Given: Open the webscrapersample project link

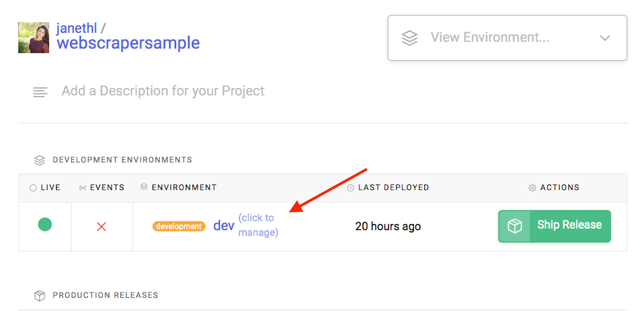Looking at the screenshot, I should click(128, 43).
